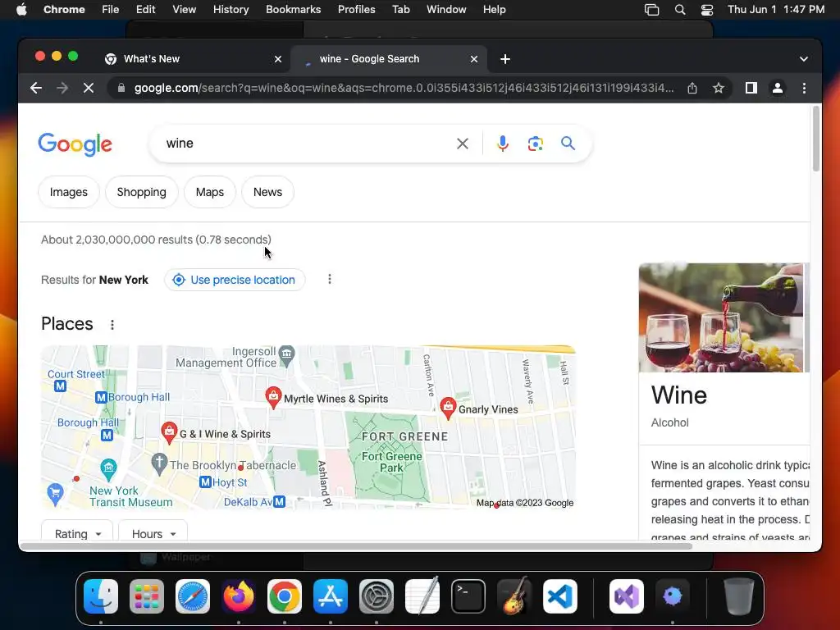Open the Chrome profile avatar icon
Image resolution: width=840 pixels, height=630 pixels.
[778, 88]
